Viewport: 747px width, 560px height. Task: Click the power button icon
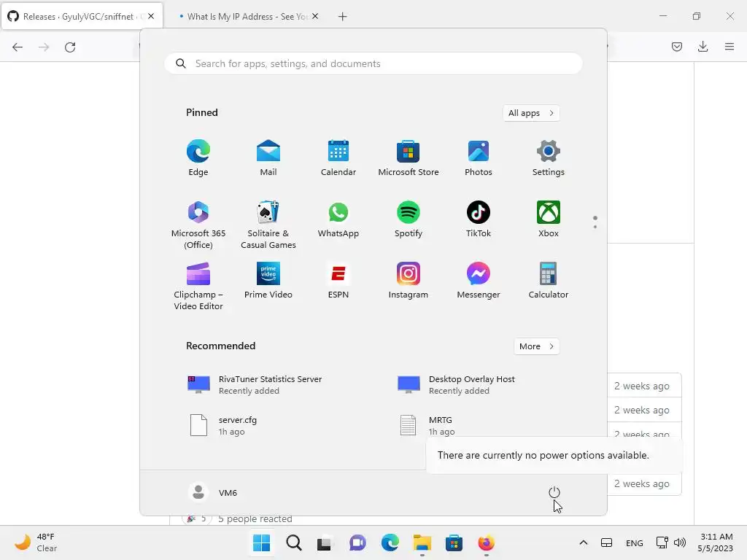554,492
